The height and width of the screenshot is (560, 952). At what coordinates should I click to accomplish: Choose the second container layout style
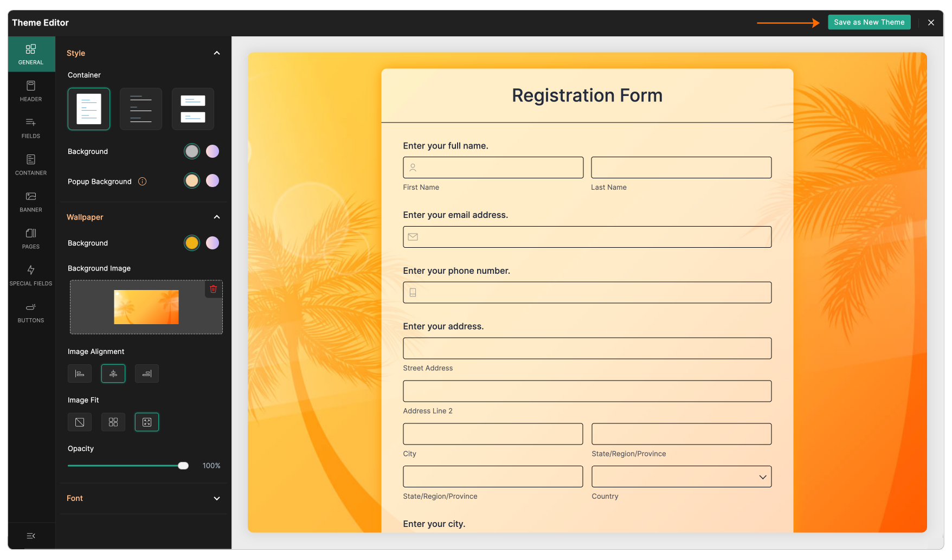pyautogui.click(x=140, y=108)
